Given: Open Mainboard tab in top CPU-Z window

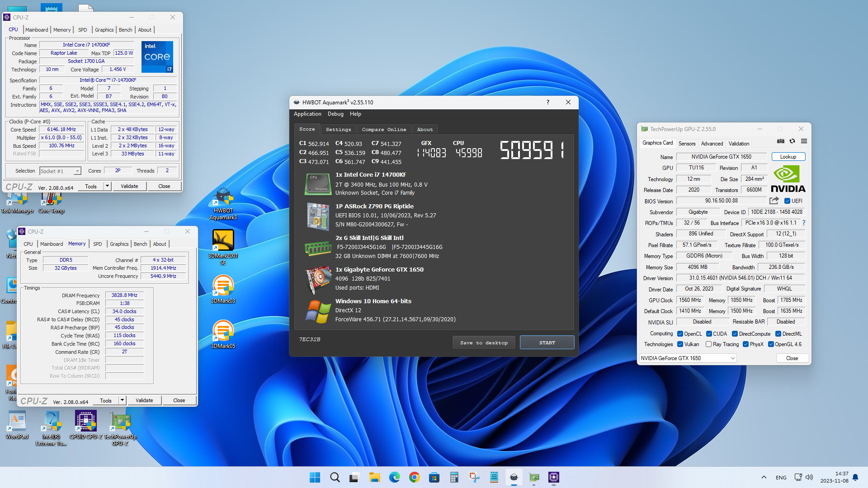Looking at the screenshot, I should (37, 30).
